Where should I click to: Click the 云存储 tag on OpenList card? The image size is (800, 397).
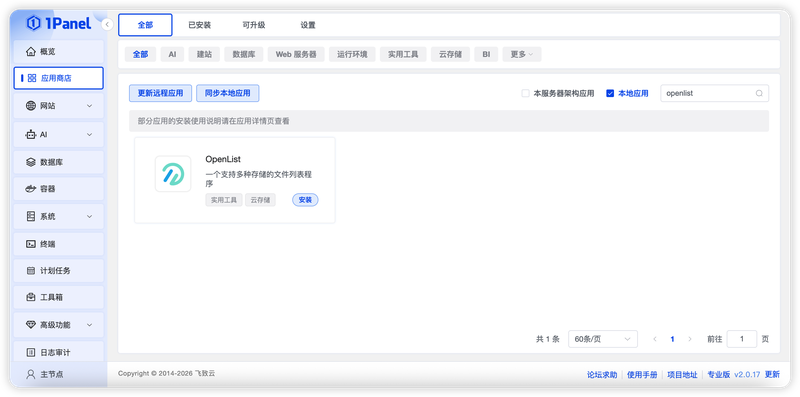pyautogui.click(x=260, y=200)
